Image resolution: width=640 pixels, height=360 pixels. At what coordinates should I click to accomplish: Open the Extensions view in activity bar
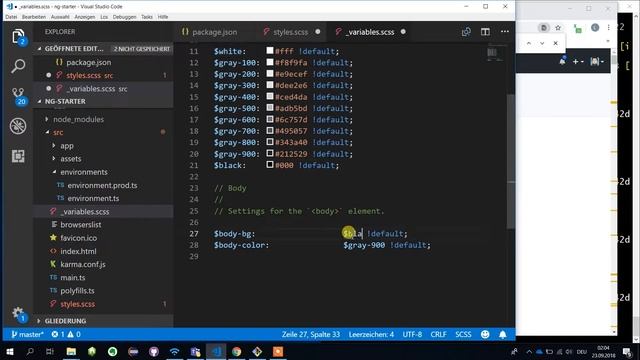(18, 156)
